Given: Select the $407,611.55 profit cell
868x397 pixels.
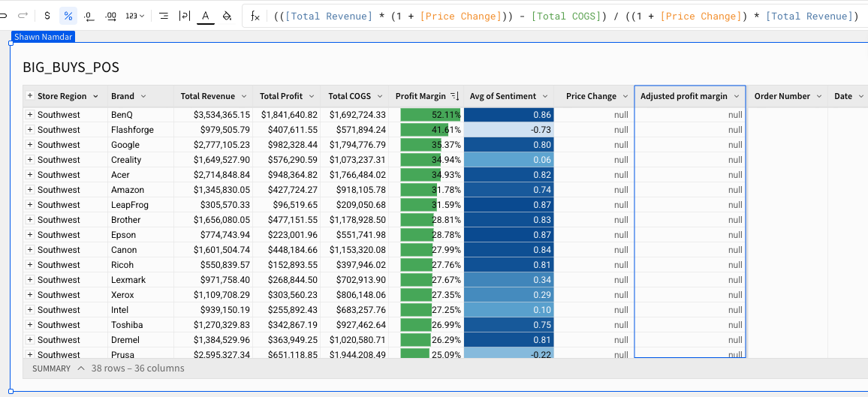Looking at the screenshot, I should pos(287,130).
